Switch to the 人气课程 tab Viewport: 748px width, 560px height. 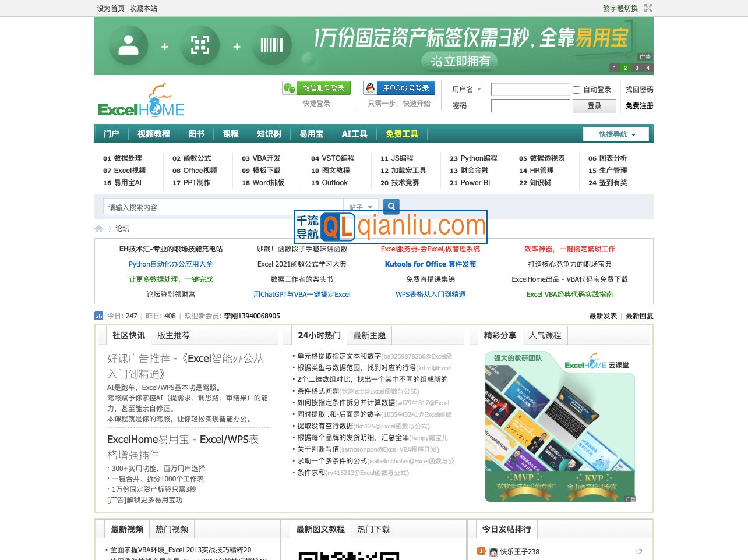545,335
